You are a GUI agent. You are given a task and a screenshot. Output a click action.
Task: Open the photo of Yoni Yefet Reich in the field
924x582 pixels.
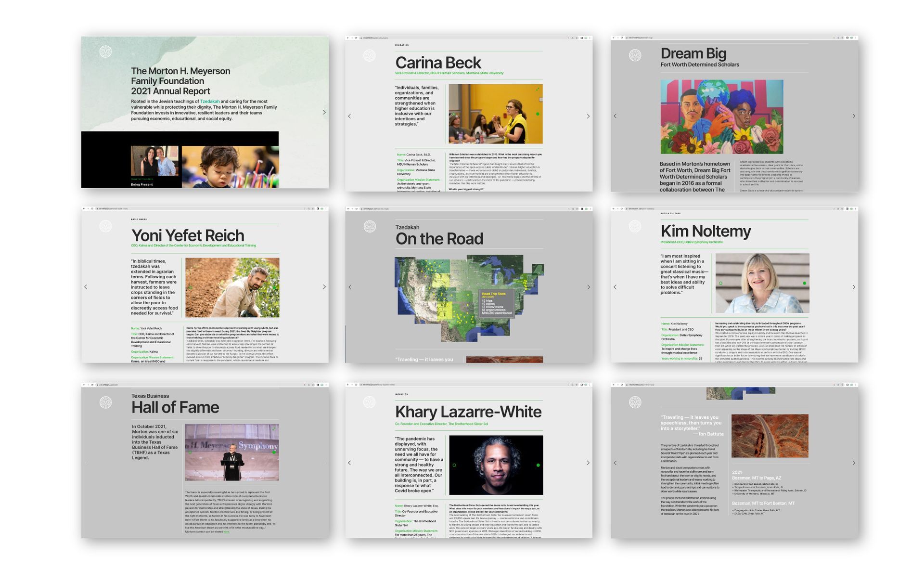point(232,287)
